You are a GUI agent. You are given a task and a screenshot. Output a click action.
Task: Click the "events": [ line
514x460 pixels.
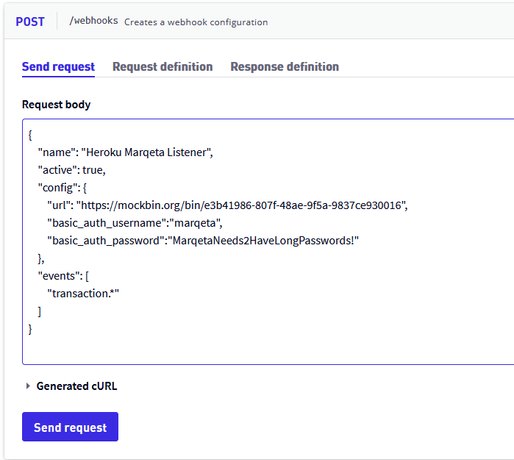click(x=63, y=276)
